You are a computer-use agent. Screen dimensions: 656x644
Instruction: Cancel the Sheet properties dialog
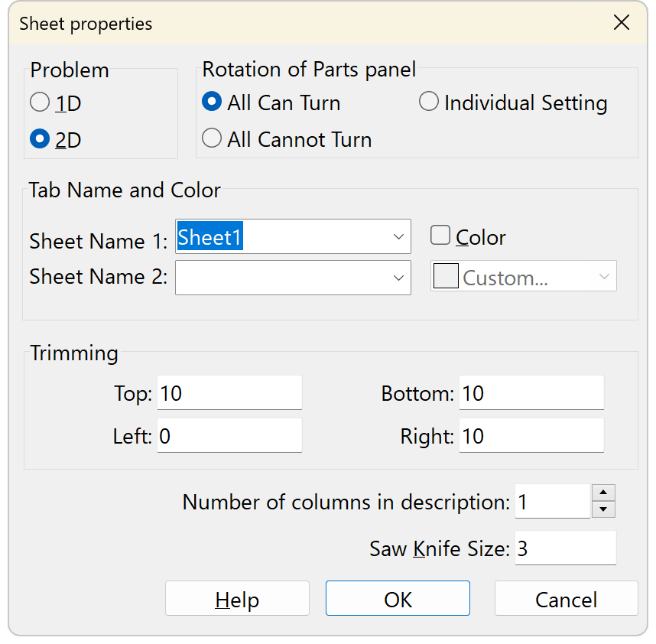(x=567, y=598)
